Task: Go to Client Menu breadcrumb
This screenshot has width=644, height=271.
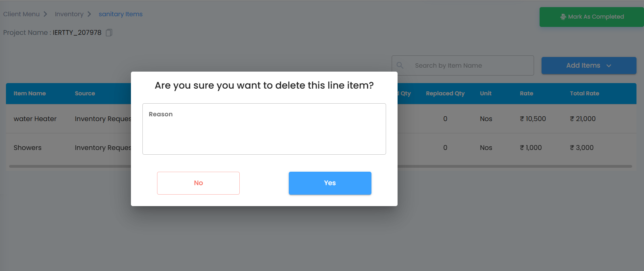Action: (21, 14)
